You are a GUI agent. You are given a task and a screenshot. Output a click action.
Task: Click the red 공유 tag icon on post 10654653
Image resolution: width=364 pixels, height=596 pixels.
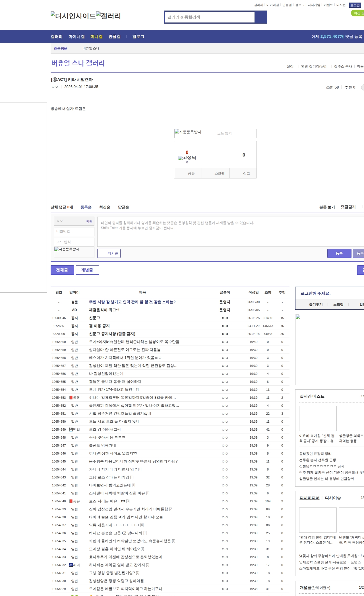click(x=71, y=398)
